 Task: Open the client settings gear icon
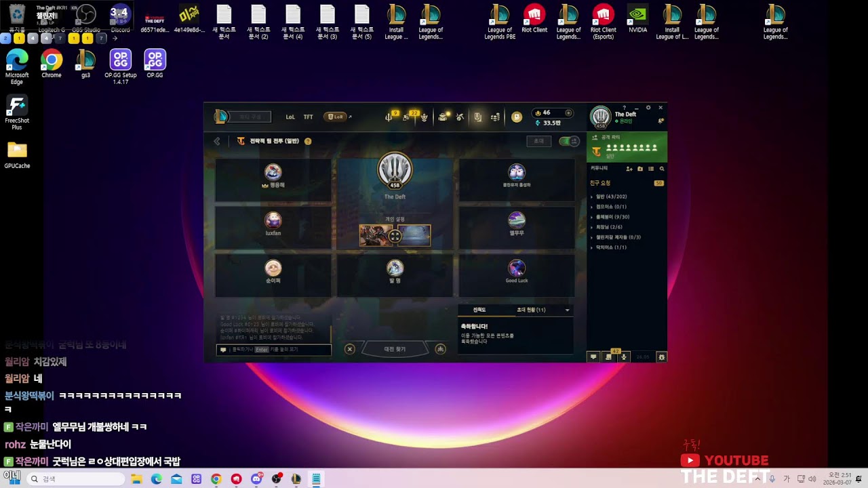648,108
